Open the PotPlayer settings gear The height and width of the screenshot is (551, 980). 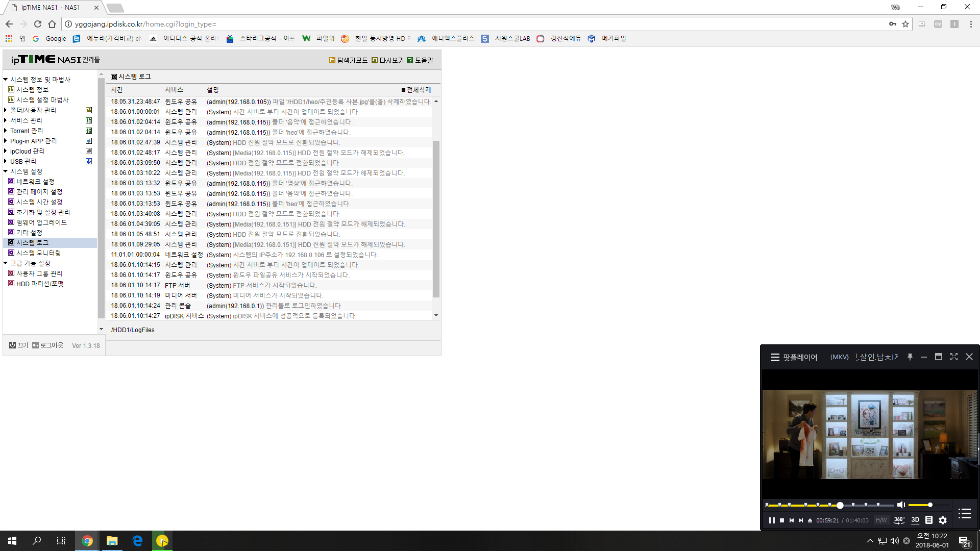click(943, 520)
